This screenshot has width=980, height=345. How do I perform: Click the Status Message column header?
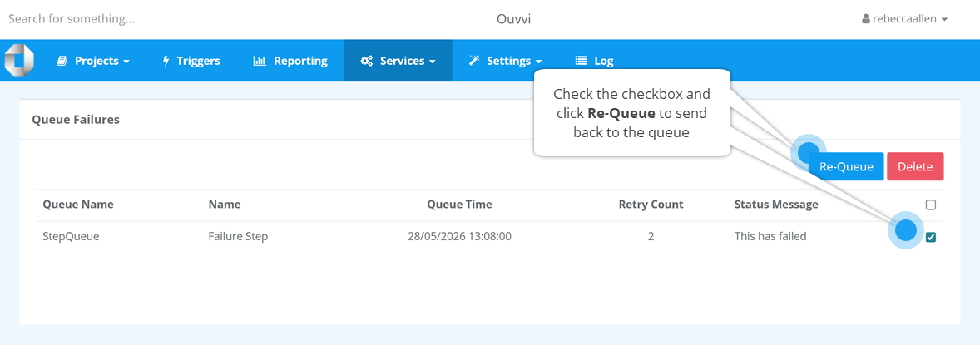[x=776, y=205]
